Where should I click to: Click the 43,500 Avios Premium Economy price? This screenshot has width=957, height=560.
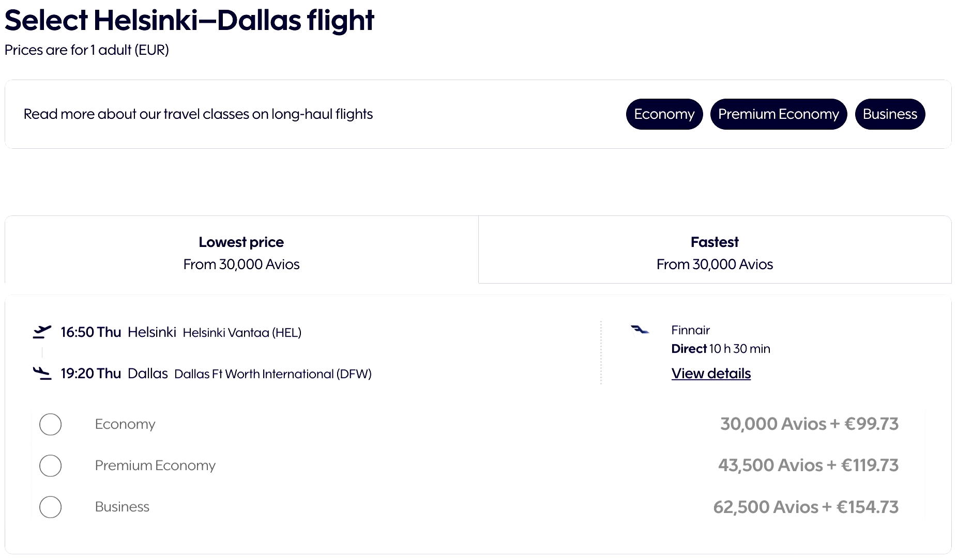tap(809, 465)
